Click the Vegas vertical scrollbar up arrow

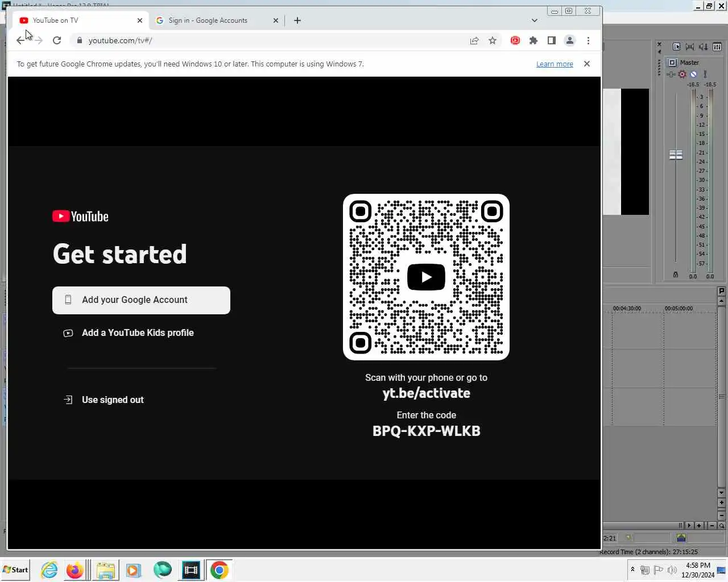tap(722, 301)
